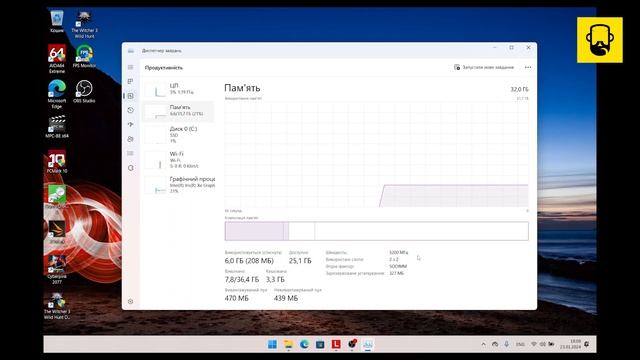Open the OBS Studio desktop shortcut

click(x=84, y=91)
